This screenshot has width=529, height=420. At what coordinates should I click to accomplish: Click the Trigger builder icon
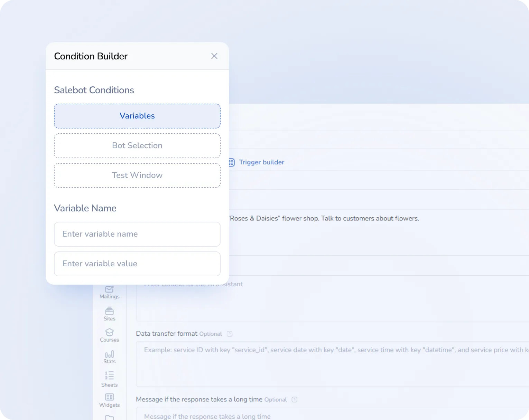pyautogui.click(x=232, y=162)
